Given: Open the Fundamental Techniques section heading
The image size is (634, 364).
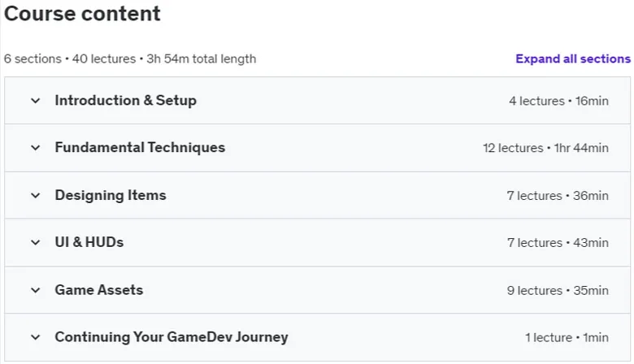Looking at the screenshot, I should coord(140,147).
